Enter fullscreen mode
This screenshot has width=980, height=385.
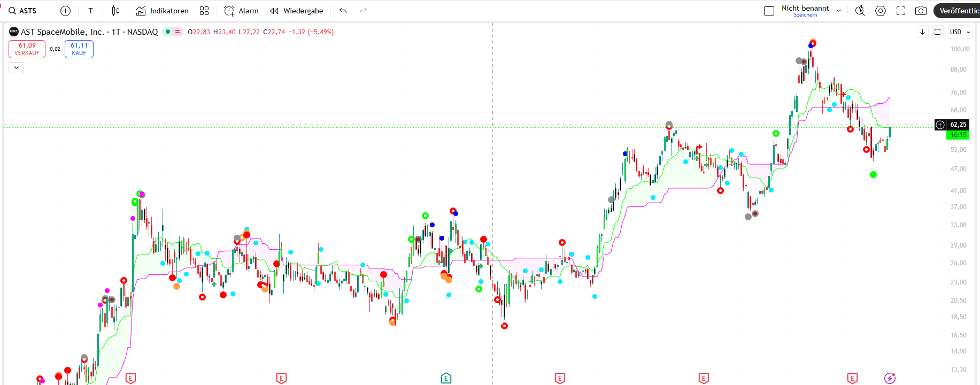tap(901, 11)
